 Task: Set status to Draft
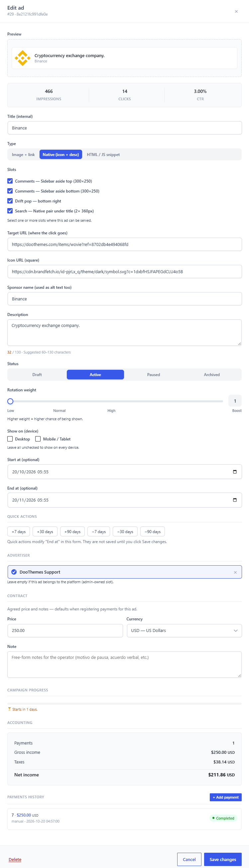coord(37,374)
